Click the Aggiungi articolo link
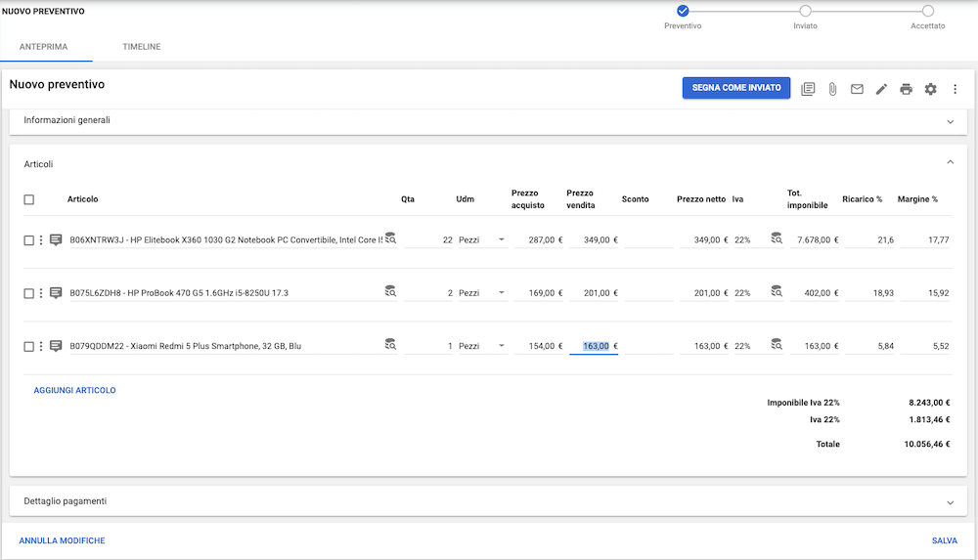The height and width of the screenshot is (560, 978). (x=75, y=390)
